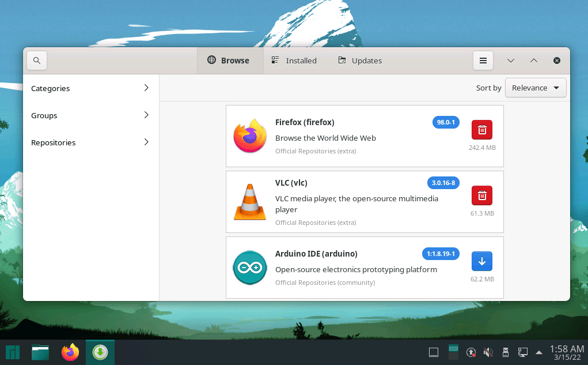Click the muted volume tray icon
Screen dimensions: 588x365
click(488, 352)
